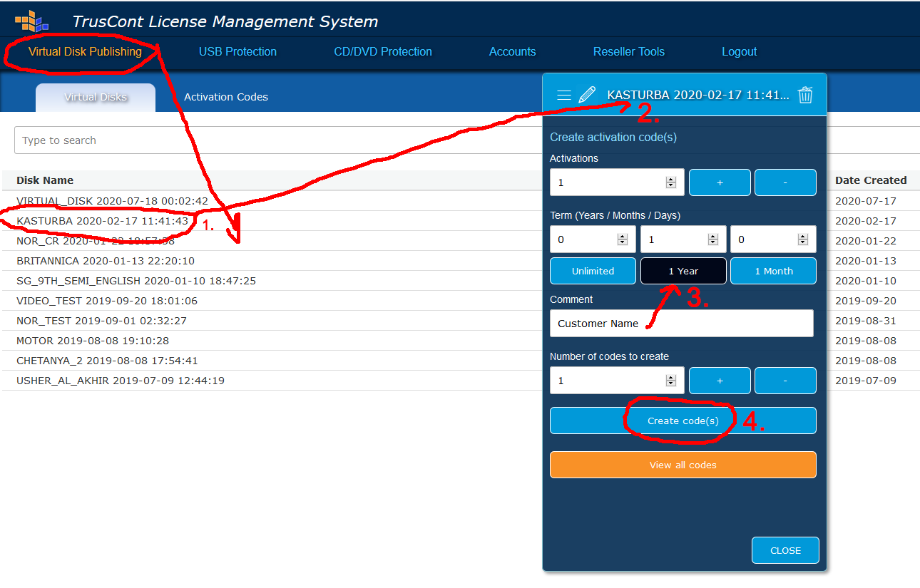
Task: Click the Years term field
Action: [x=593, y=239]
